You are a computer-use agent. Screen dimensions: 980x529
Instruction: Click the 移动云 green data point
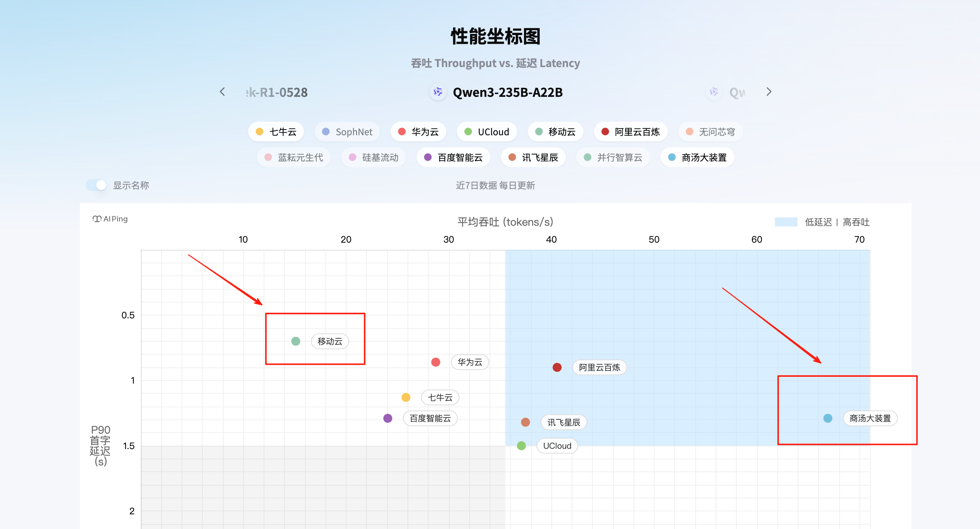click(x=296, y=341)
